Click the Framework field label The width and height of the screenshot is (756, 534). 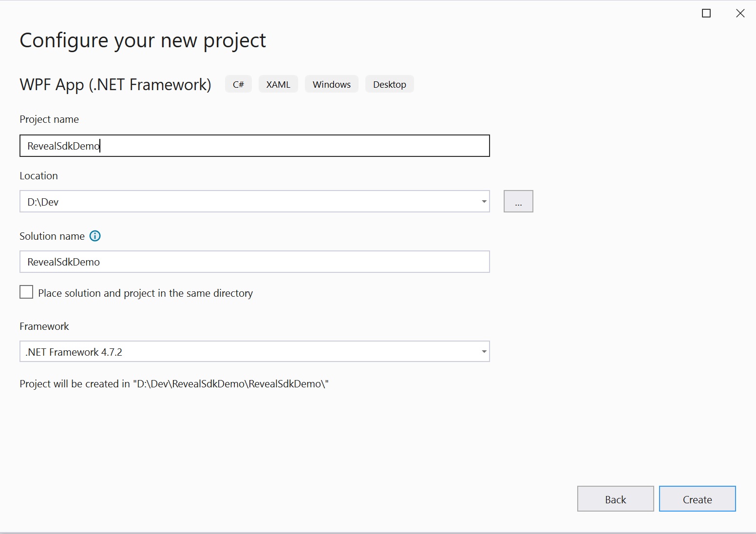coord(44,326)
